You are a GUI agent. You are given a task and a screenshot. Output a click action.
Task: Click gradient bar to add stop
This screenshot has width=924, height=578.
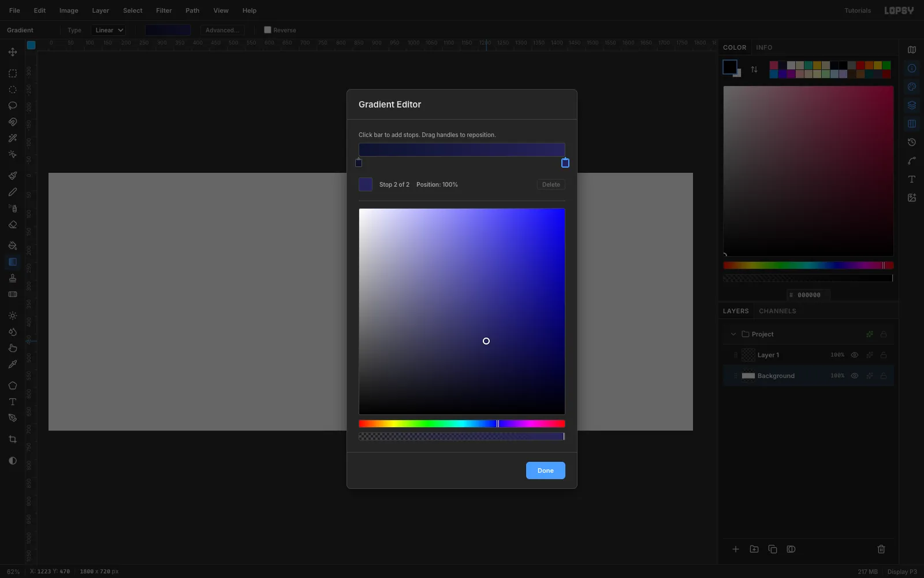click(462, 150)
